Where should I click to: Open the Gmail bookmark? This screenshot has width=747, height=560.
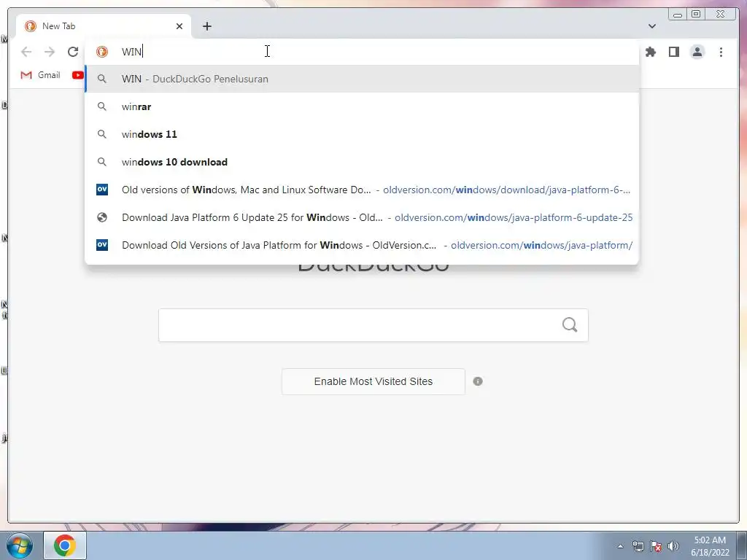coord(41,75)
